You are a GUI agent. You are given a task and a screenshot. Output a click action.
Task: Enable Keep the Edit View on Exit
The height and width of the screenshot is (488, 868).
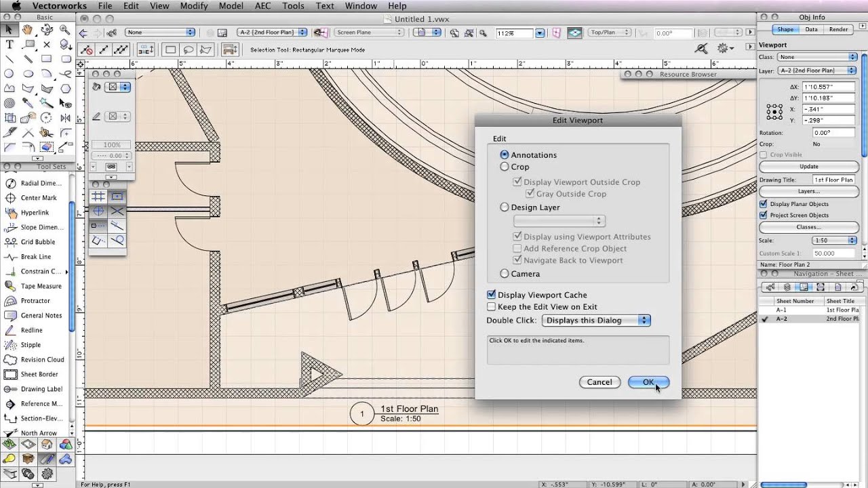tap(492, 307)
